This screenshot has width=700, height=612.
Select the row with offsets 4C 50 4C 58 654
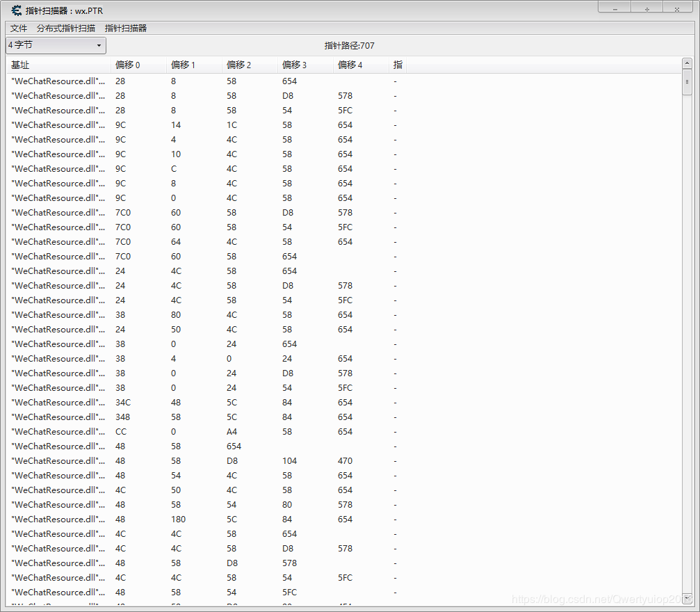344,490
